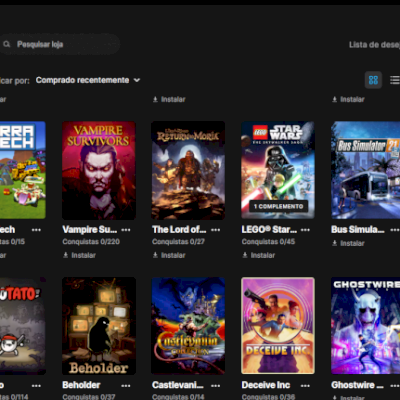Switch to grid view layout
400x400 pixels.
373,80
